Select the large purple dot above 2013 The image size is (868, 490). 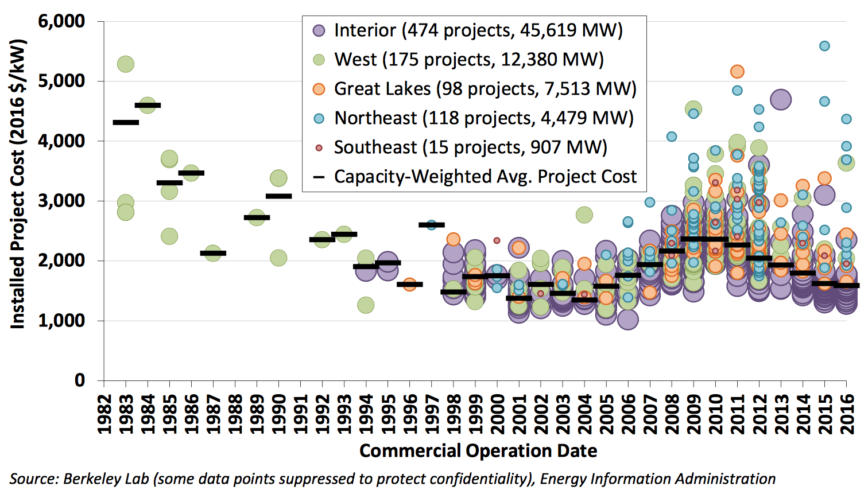(781, 100)
